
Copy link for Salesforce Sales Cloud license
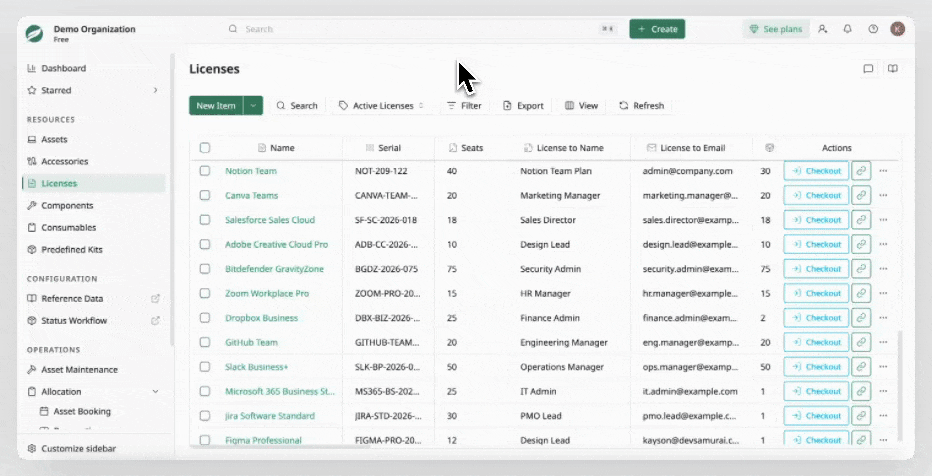tap(861, 220)
